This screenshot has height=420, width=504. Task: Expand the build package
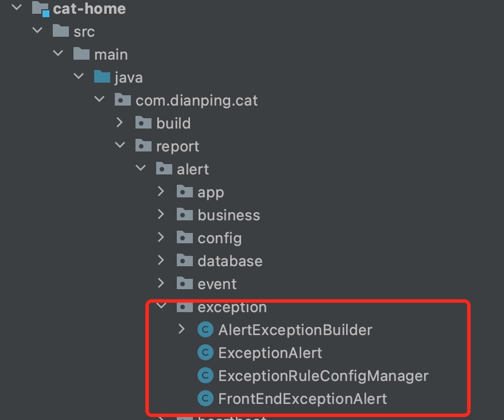click(119, 123)
